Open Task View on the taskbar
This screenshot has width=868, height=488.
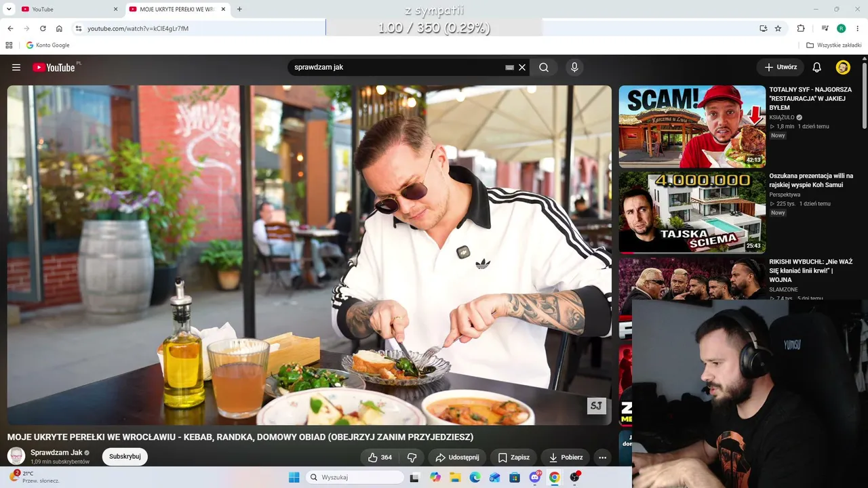click(x=414, y=477)
